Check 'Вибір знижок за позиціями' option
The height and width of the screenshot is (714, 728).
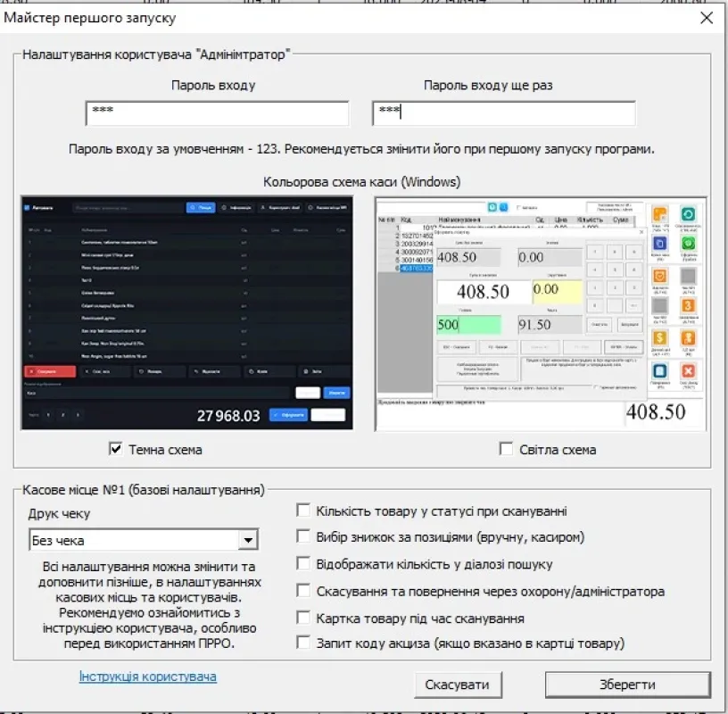click(x=304, y=537)
